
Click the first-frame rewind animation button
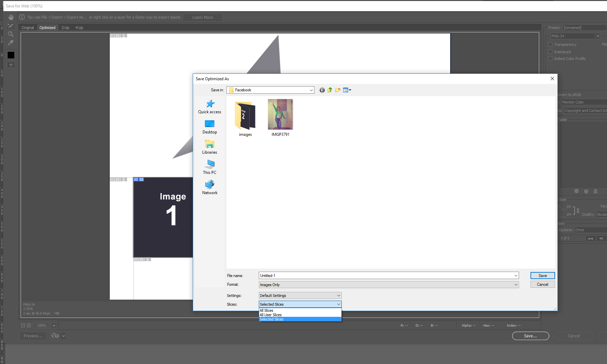[590, 238]
